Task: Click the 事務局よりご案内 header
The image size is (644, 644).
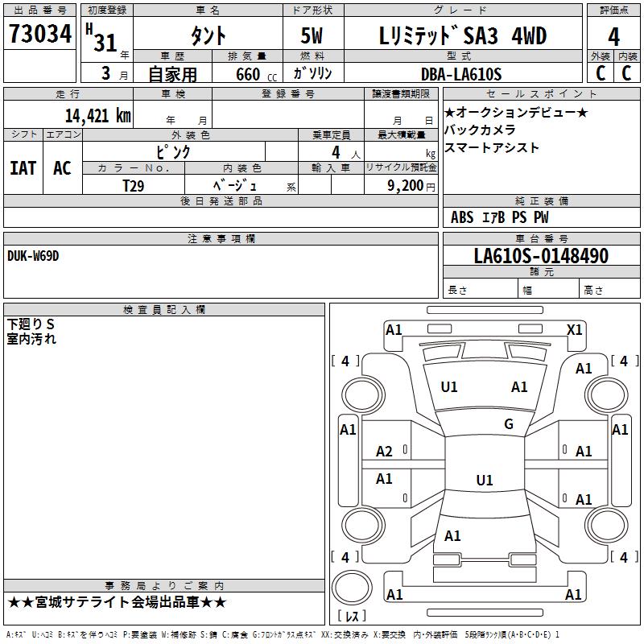Action: click(x=164, y=586)
